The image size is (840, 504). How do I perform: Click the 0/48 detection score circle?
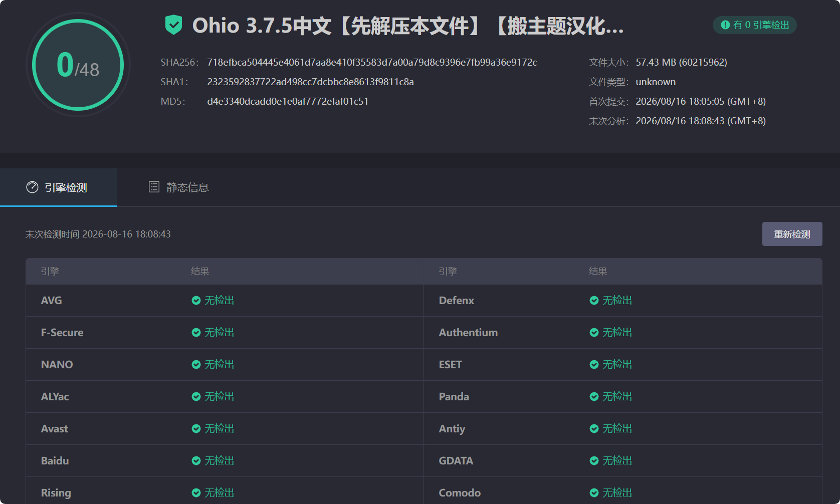click(78, 65)
